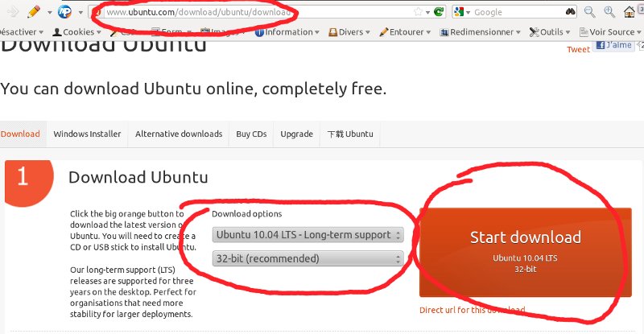The width and height of the screenshot is (644, 334).
Task: Click the home icon
Action: (630, 12)
